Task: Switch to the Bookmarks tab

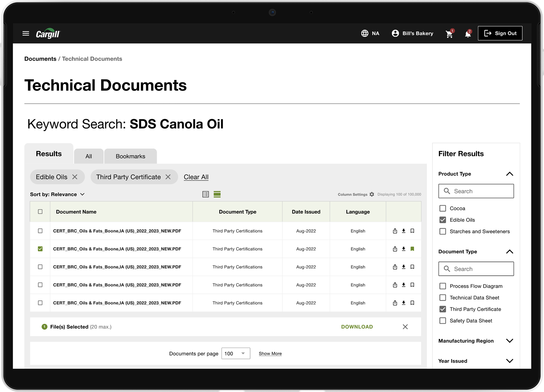Action: [130, 156]
